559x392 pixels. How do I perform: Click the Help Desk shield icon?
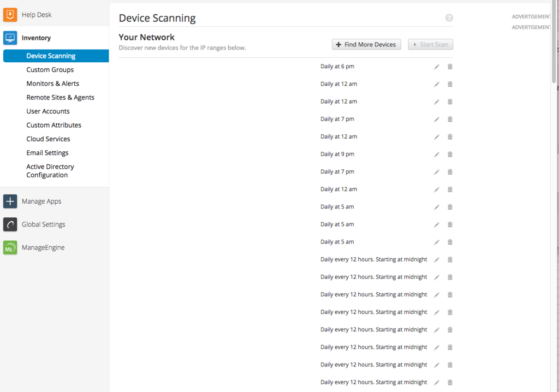pos(9,14)
